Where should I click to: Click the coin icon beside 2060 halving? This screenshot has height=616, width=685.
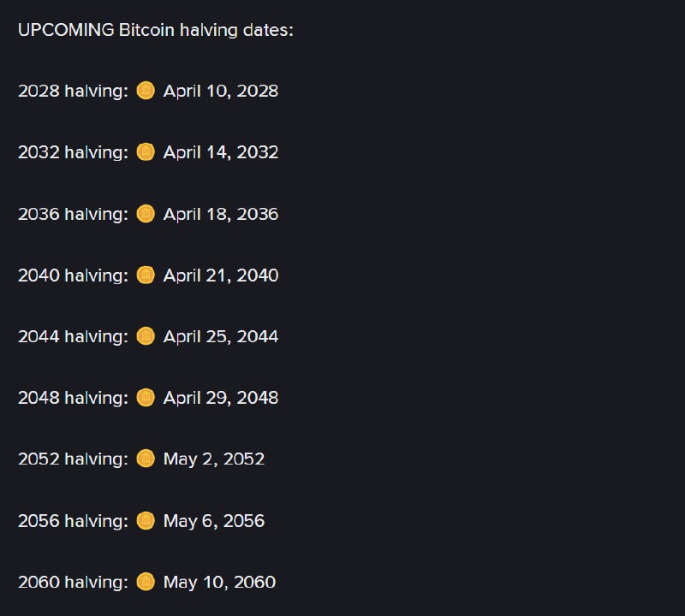pos(146,582)
